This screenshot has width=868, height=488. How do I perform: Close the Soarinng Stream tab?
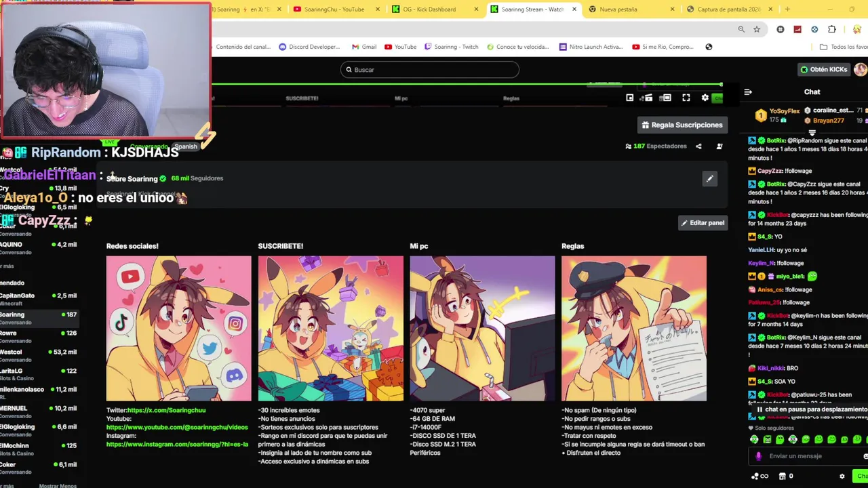click(574, 9)
